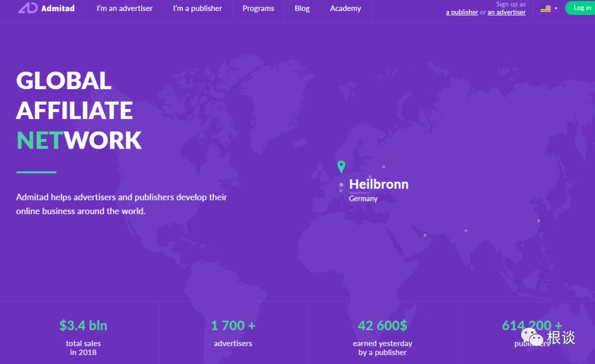Viewport: 595px width, 364px height.
Task: Select the Heilbronn city label on map
Action: pos(378,184)
